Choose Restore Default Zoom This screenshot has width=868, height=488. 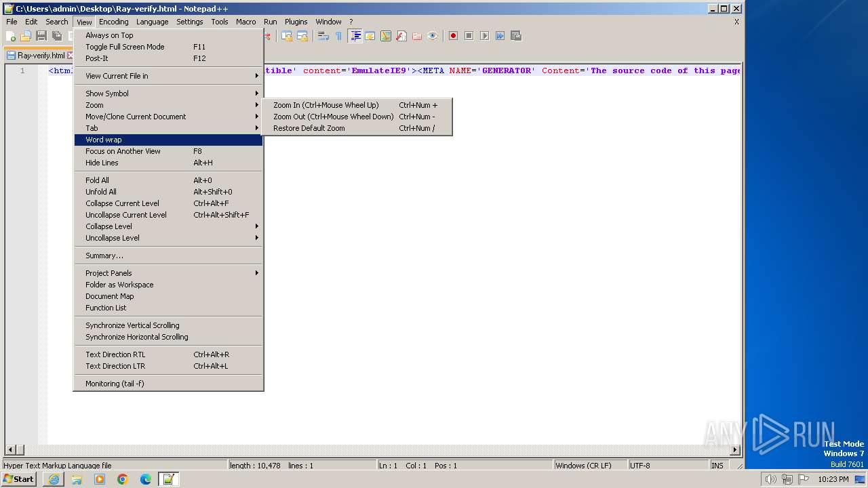pos(357,128)
